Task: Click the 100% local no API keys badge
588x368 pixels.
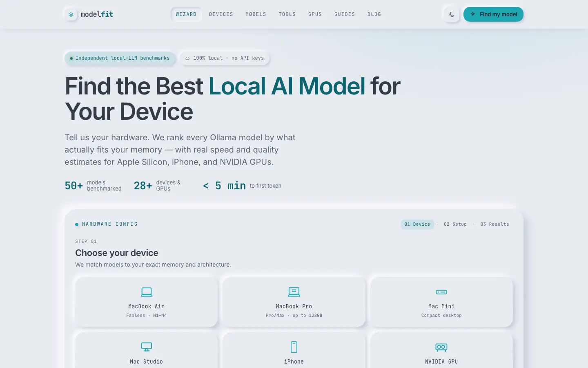Action: 224,58
